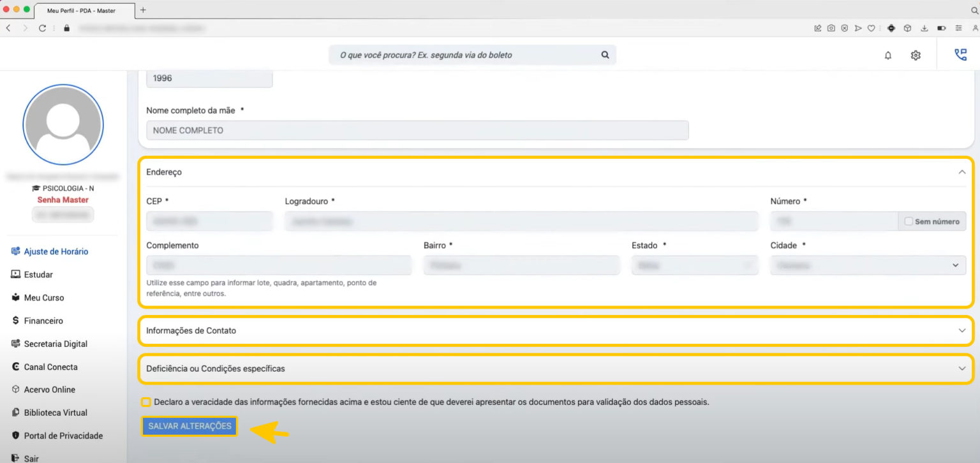Click the ad blocker shield icon
This screenshot has height=463, width=980.
click(845, 28)
